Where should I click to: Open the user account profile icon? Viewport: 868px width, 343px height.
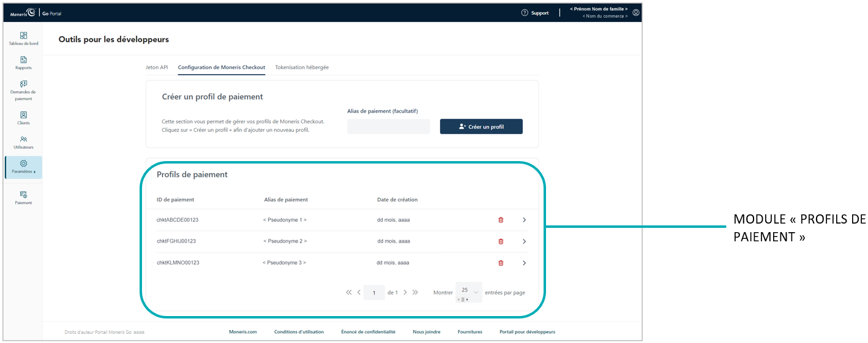point(636,12)
